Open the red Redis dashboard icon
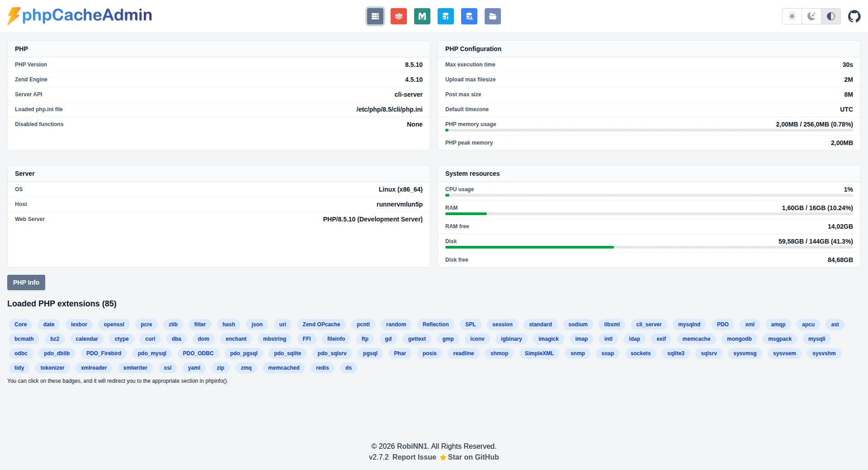The width and height of the screenshot is (868, 470). click(x=399, y=16)
